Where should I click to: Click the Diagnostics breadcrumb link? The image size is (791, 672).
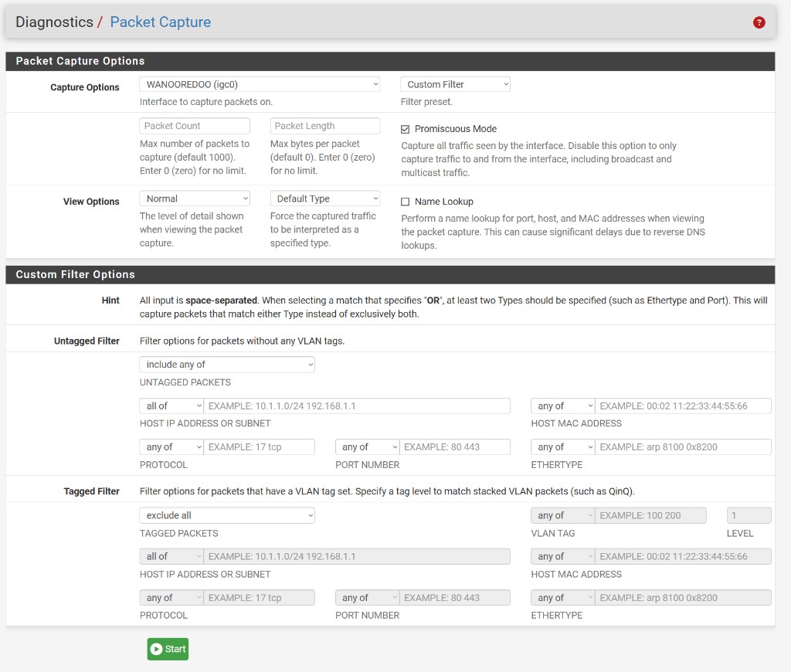tap(54, 22)
